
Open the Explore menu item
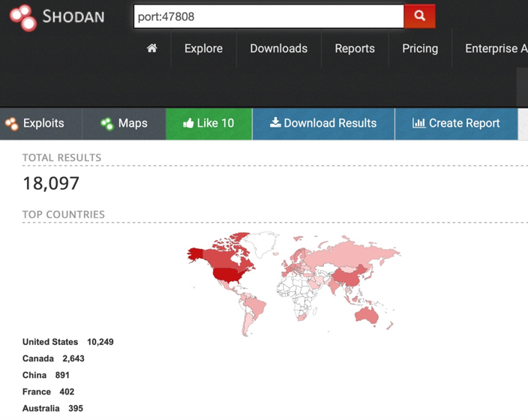click(203, 48)
